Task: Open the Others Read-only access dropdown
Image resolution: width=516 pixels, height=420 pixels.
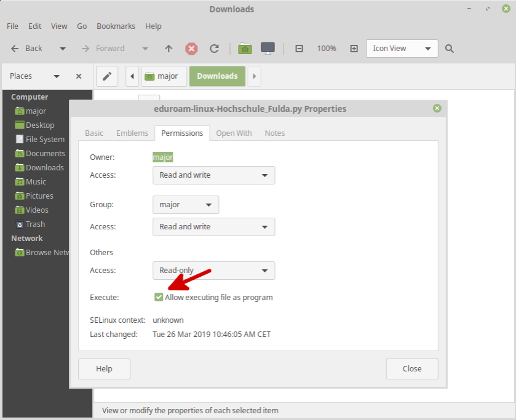Action: (213, 271)
